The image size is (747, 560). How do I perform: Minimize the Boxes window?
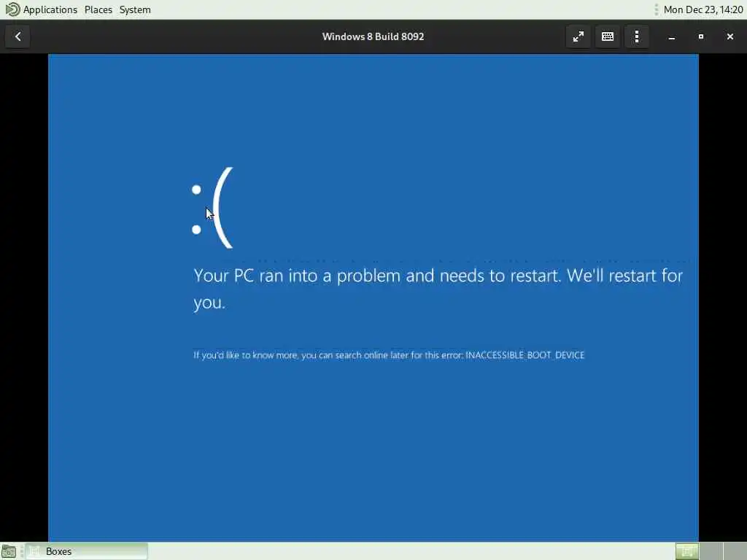coord(672,36)
